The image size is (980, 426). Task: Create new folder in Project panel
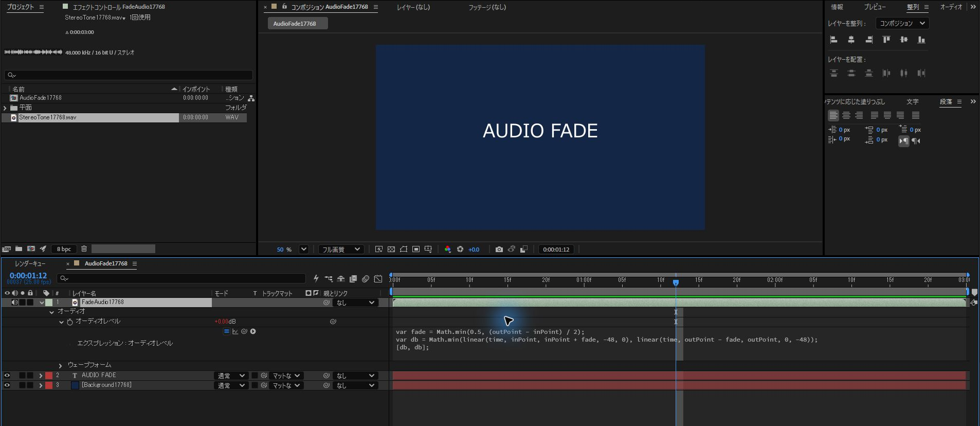(19, 249)
